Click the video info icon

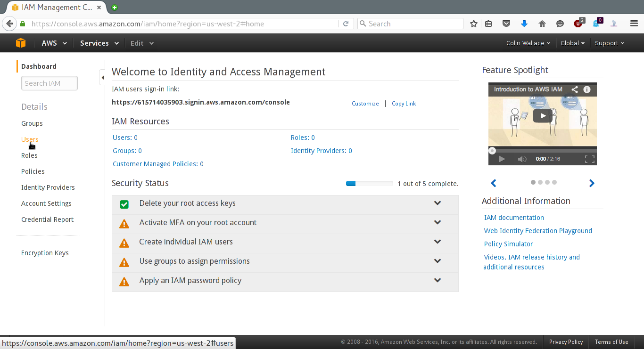(x=587, y=89)
